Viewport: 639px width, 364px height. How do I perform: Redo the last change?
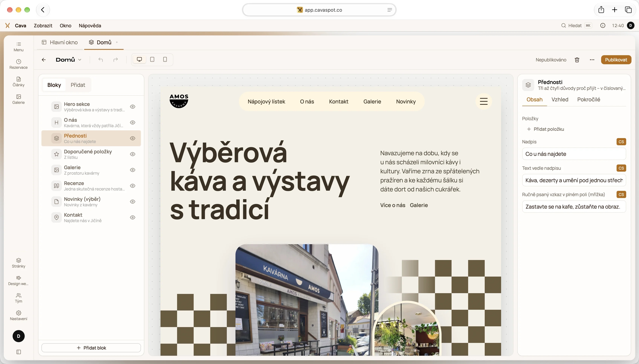tap(115, 60)
